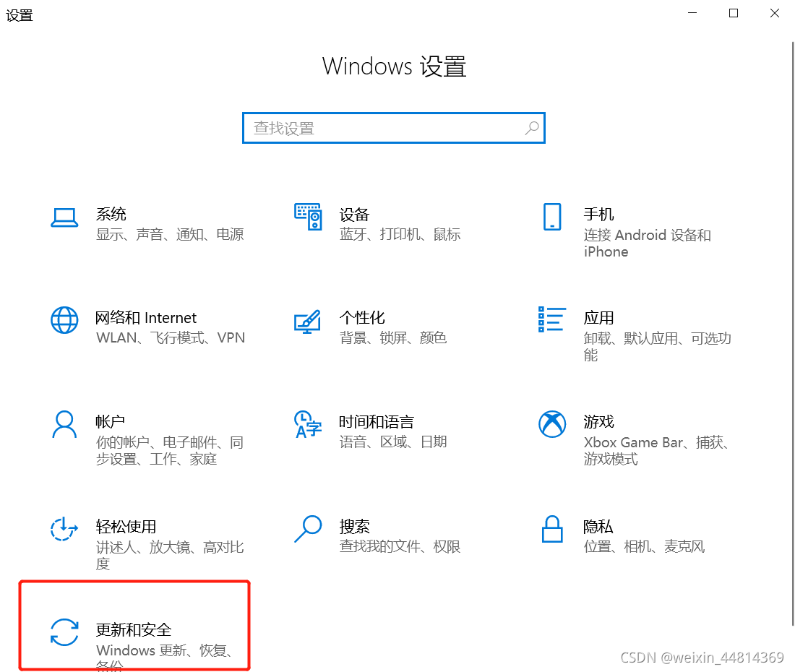
Task: Open the 网络和 Internet globe icon
Action: [64, 320]
